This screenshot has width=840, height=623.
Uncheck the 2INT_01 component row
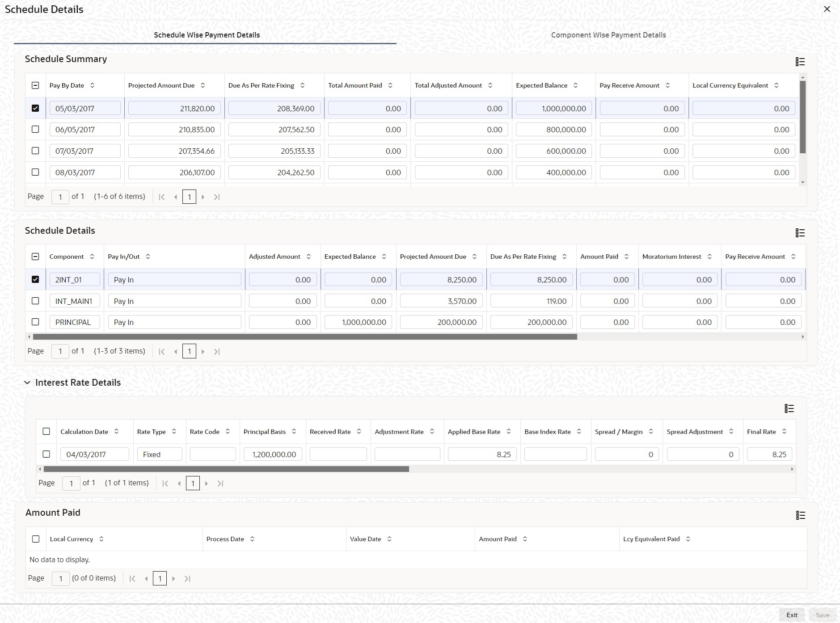click(x=35, y=279)
